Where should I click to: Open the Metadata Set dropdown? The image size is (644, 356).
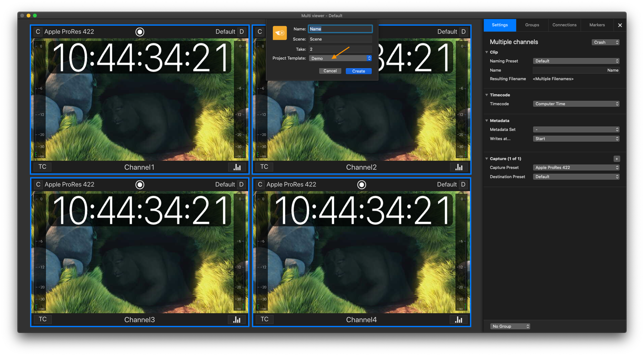coord(576,129)
